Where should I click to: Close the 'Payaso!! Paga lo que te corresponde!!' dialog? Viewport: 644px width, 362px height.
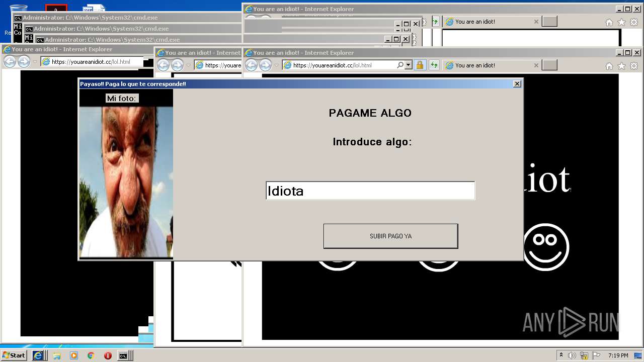click(x=517, y=84)
